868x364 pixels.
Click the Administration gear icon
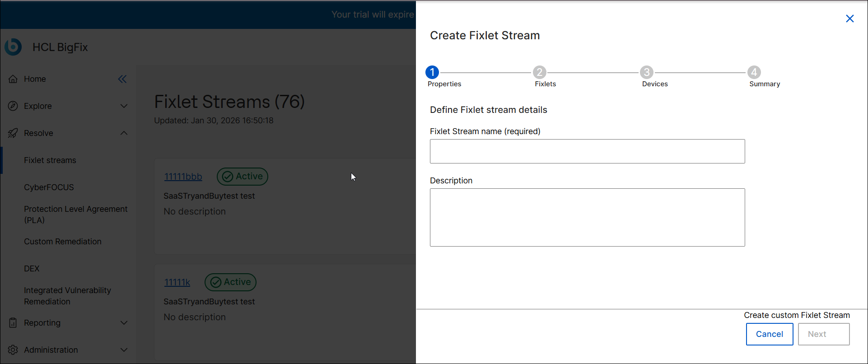(13, 350)
